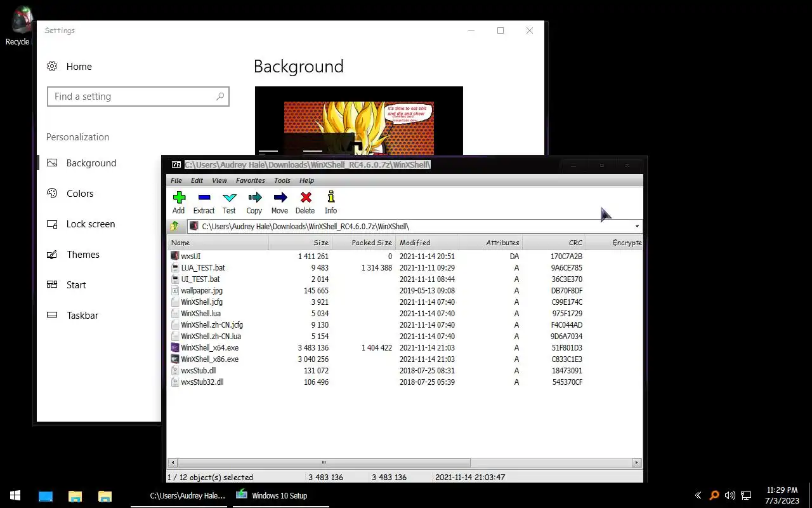Open the Info properties tool
This screenshot has width=812, height=508.
(x=331, y=197)
